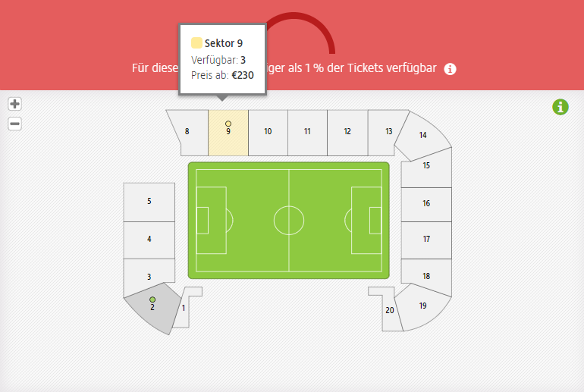
Task: Pick sector 17 on the right stand
Action: pos(426,240)
